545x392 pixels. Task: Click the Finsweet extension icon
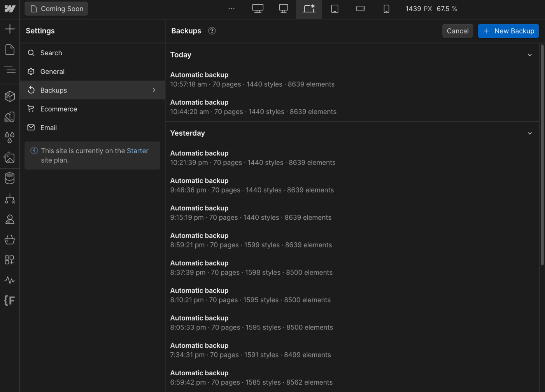9,300
